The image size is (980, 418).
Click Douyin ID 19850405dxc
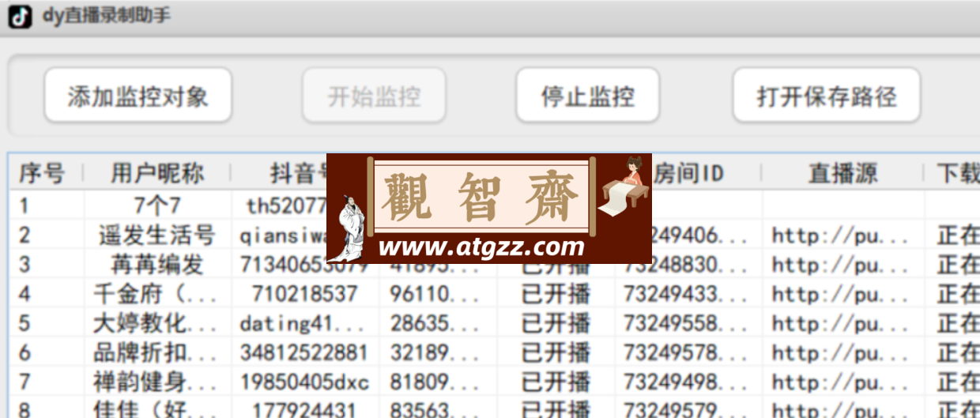[x=304, y=382]
